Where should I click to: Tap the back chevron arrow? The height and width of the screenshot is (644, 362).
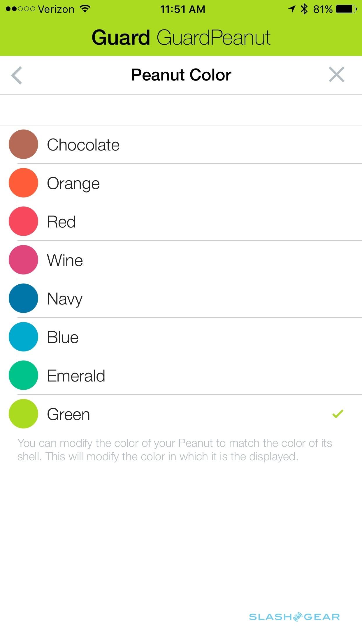click(17, 75)
